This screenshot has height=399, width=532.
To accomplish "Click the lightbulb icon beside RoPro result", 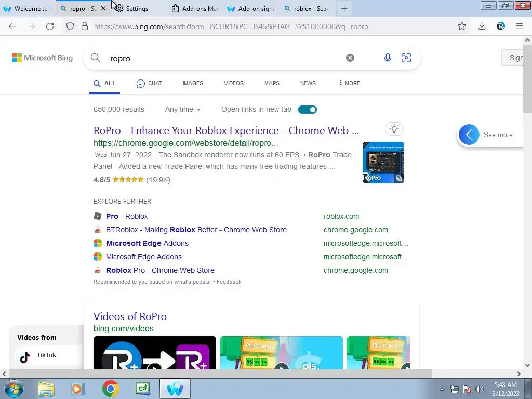I will pos(394,129).
